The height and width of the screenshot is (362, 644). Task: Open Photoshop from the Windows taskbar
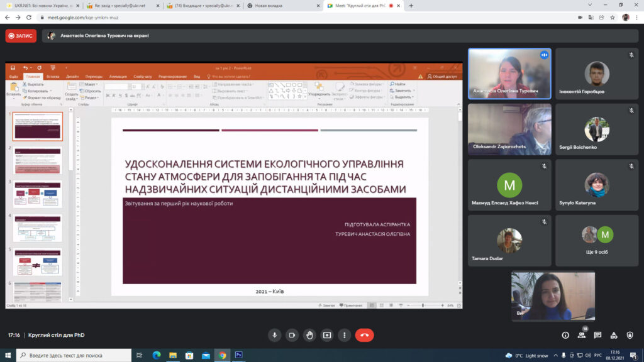(x=239, y=355)
